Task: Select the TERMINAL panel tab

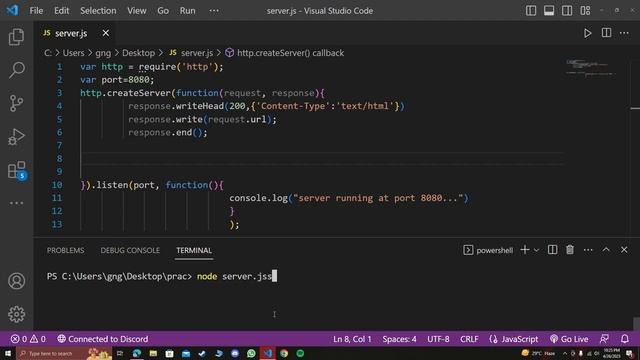Action: pyautogui.click(x=194, y=250)
